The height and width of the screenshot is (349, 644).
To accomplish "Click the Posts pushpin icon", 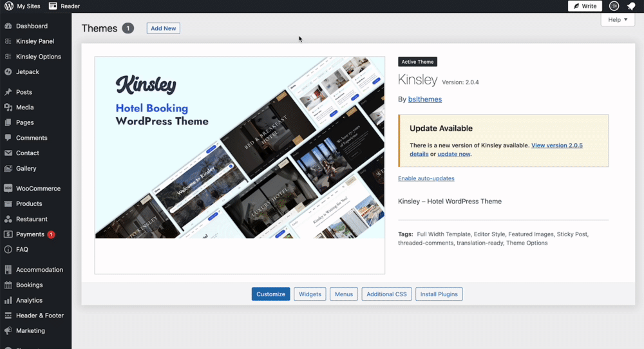I will point(8,92).
